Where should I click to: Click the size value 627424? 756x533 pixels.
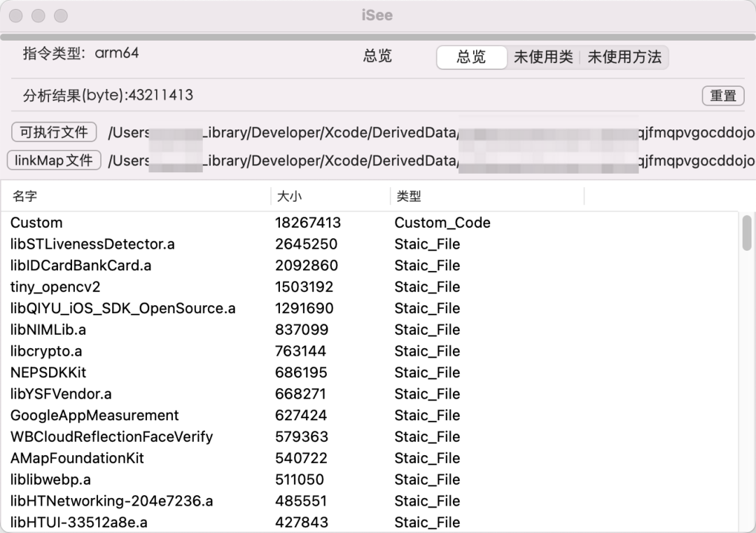tap(301, 415)
